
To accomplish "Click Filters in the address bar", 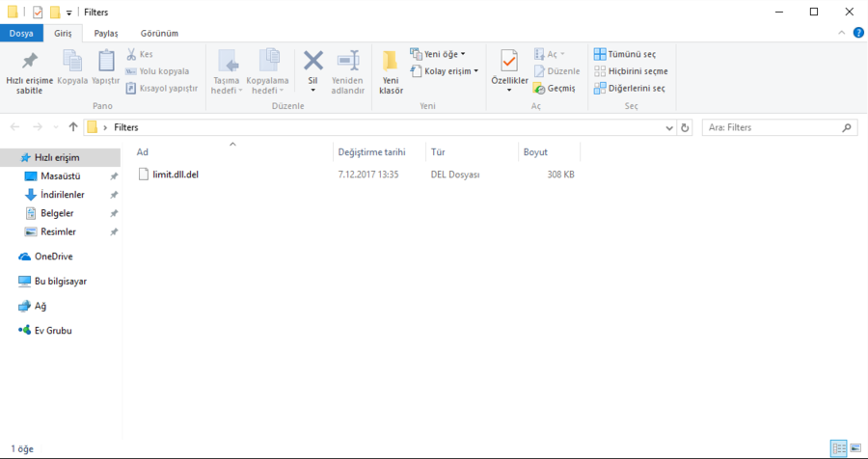I will point(126,127).
